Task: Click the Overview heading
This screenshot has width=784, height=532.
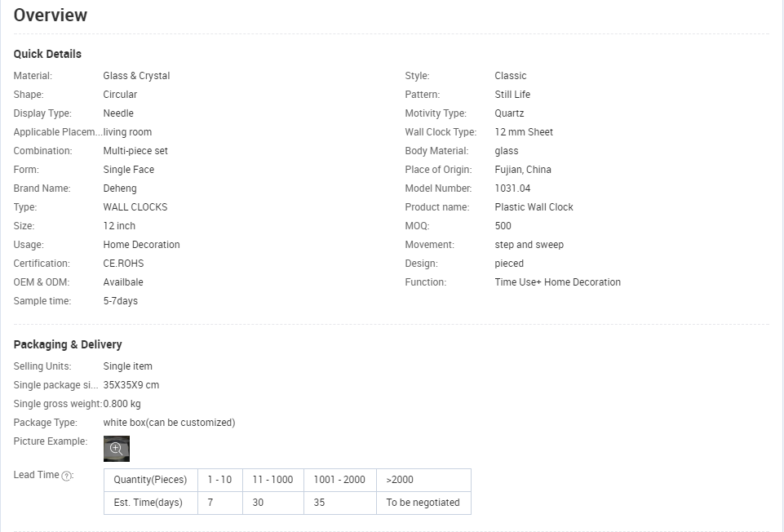Action: (50, 15)
